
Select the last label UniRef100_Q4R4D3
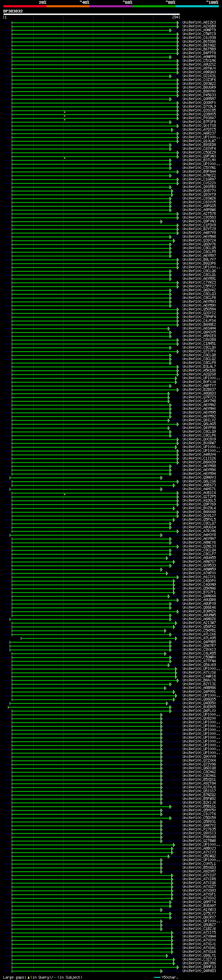(199, 971)
